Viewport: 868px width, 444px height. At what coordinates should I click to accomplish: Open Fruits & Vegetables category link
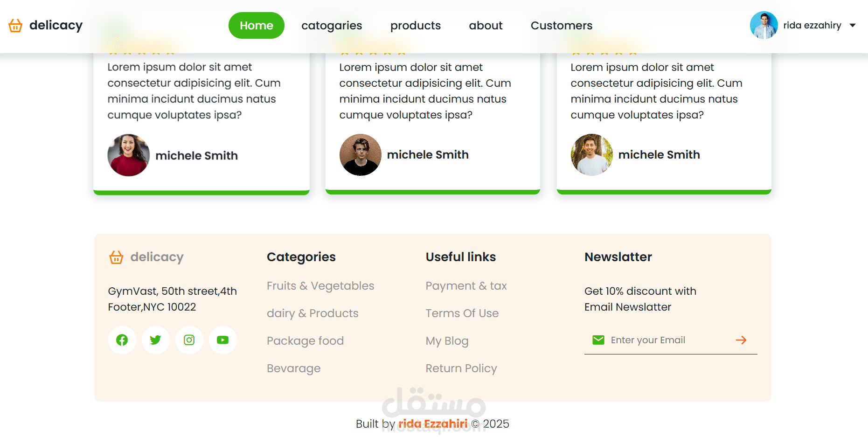tap(320, 286)
